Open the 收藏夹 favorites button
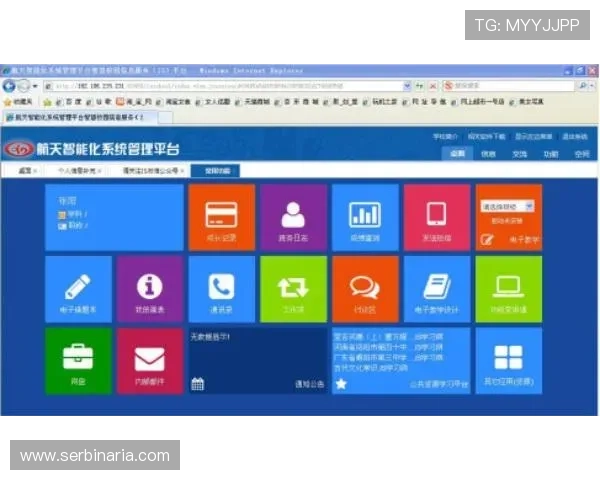 click(x=19, y=102)
